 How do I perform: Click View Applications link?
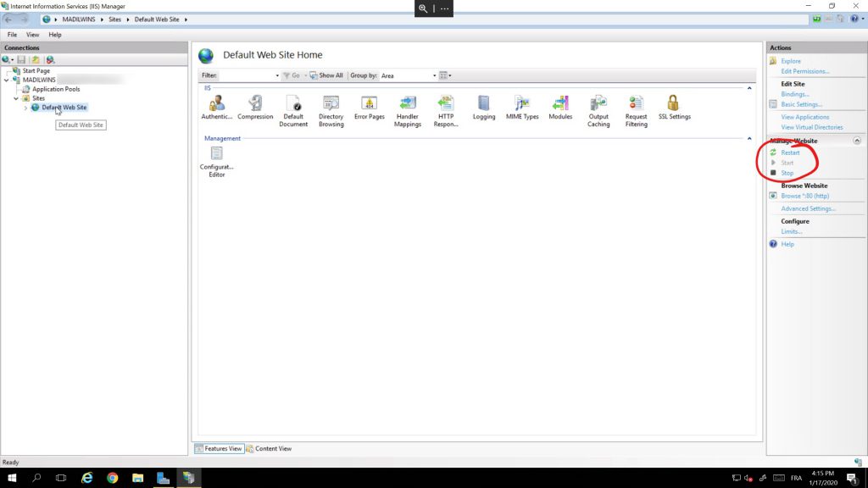pyautogui.click(x=805, y=117)
